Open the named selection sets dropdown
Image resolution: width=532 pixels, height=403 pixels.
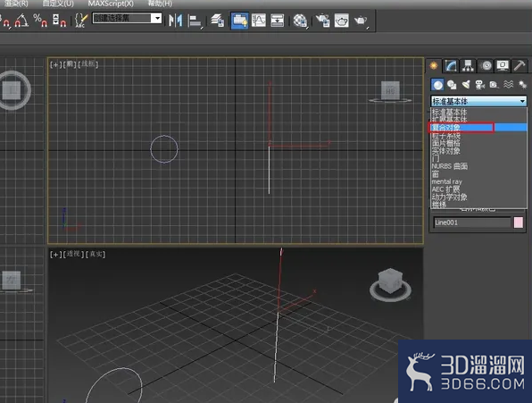coord(156,18)
